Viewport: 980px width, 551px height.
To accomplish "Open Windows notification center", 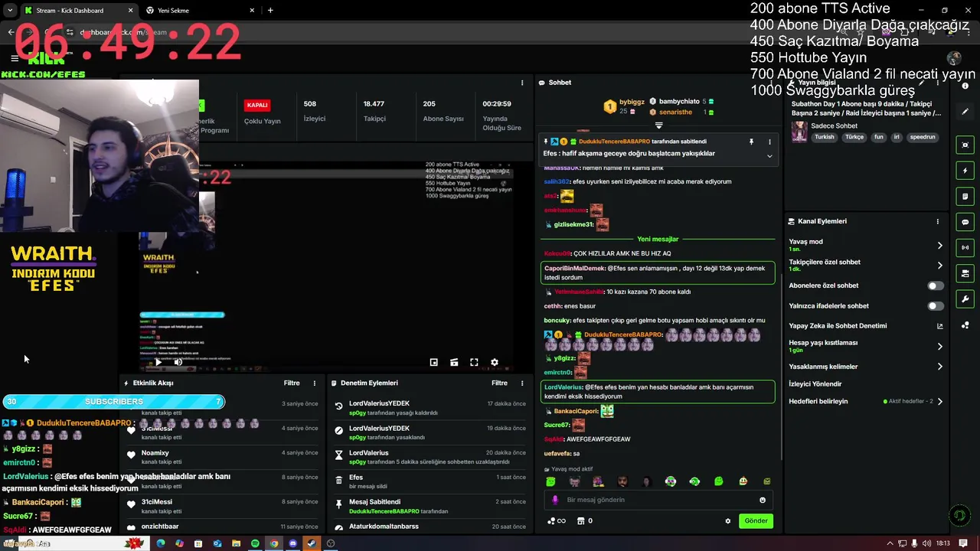I will click(965, 543).
